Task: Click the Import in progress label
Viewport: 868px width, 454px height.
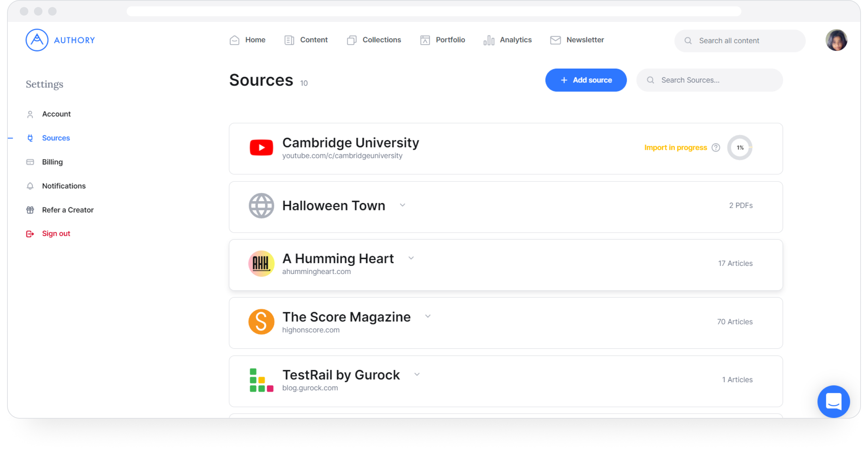Action: pyautogui.click(x=676, y=147)
